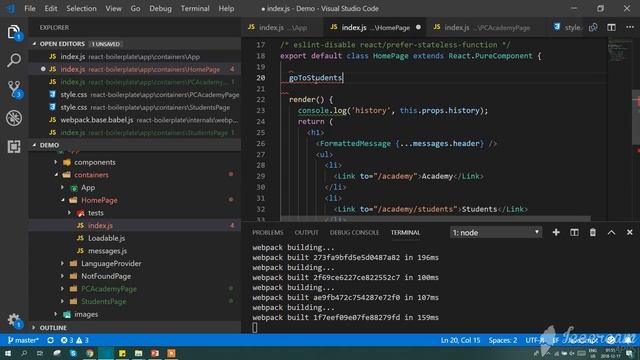Open PowerPoint from the taskbar
This screenshot has height=360, width=640.
pos(155,353)
